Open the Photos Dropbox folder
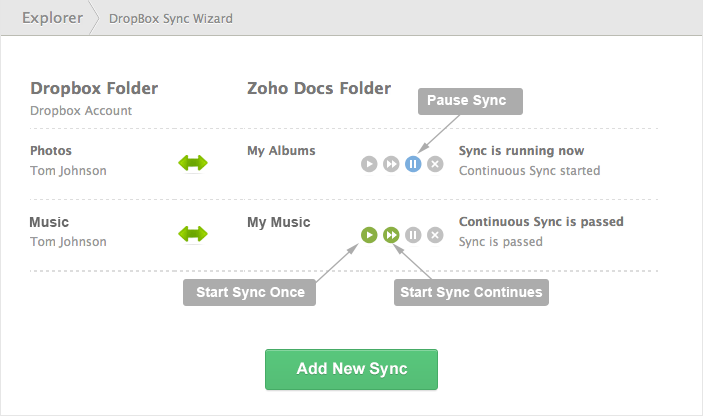 point(51,151)
